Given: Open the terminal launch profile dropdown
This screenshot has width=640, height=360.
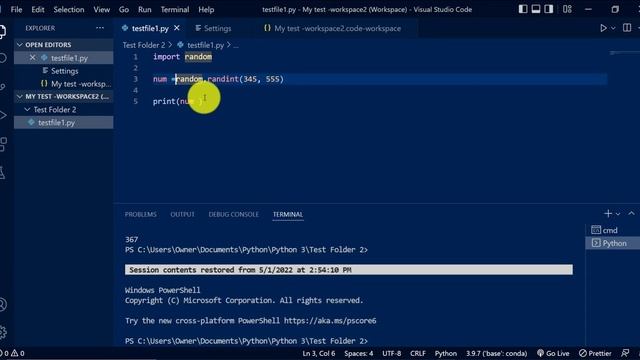Looking at the screenshot, I should tap(618, 214).
